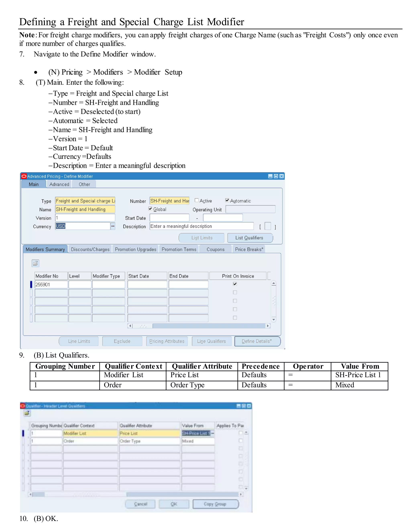The height and width of the screenshot is (532, 411).
Task: Click the Value From cell SH-Price List 1
Action: [196, 433]
